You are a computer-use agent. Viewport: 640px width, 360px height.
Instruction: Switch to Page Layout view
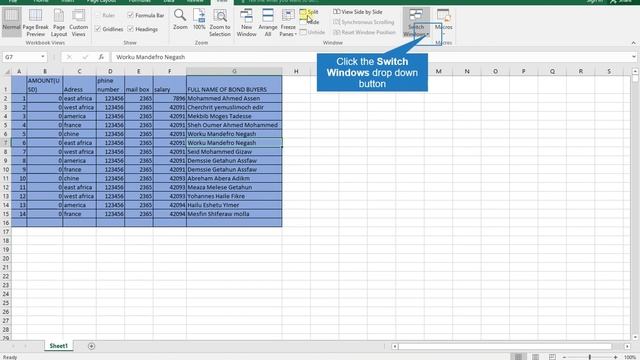59,22
